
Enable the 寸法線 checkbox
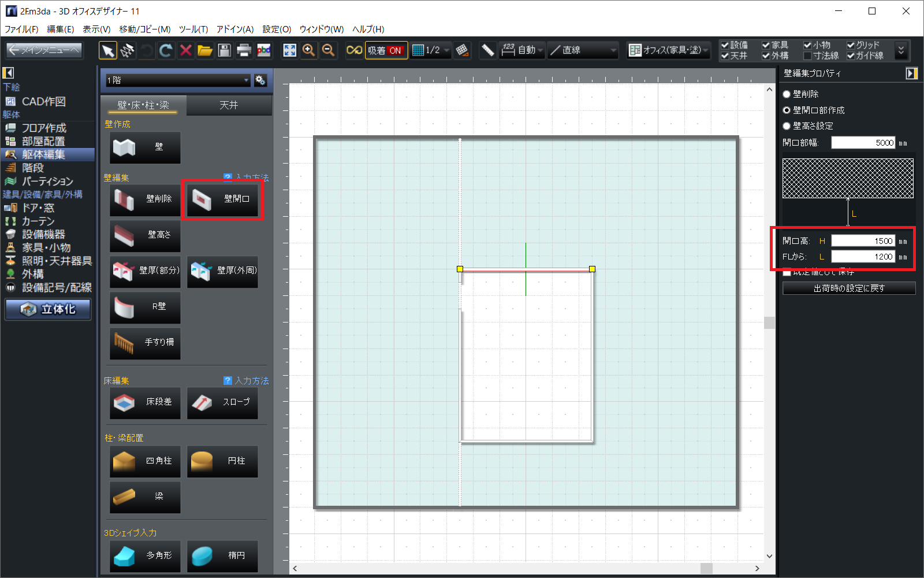coord(807,56)
